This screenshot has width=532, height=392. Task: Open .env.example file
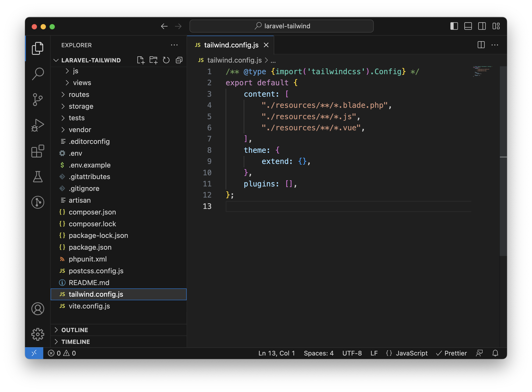pyautogui.click(x=119, y=165)
